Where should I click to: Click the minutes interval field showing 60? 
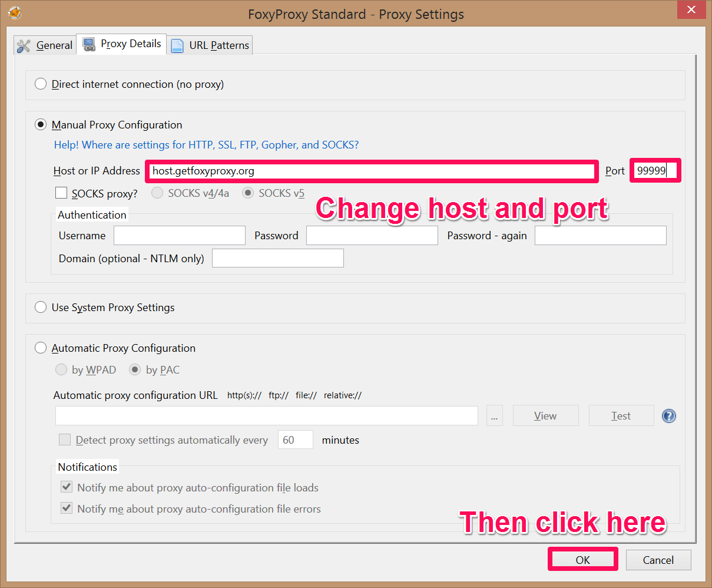296,440
